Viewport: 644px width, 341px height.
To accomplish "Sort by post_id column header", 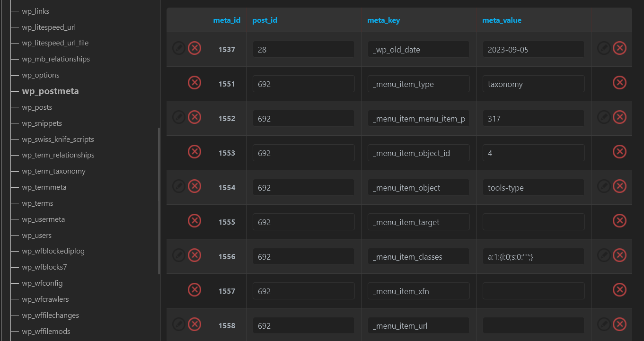I will (x=265, y=20).
